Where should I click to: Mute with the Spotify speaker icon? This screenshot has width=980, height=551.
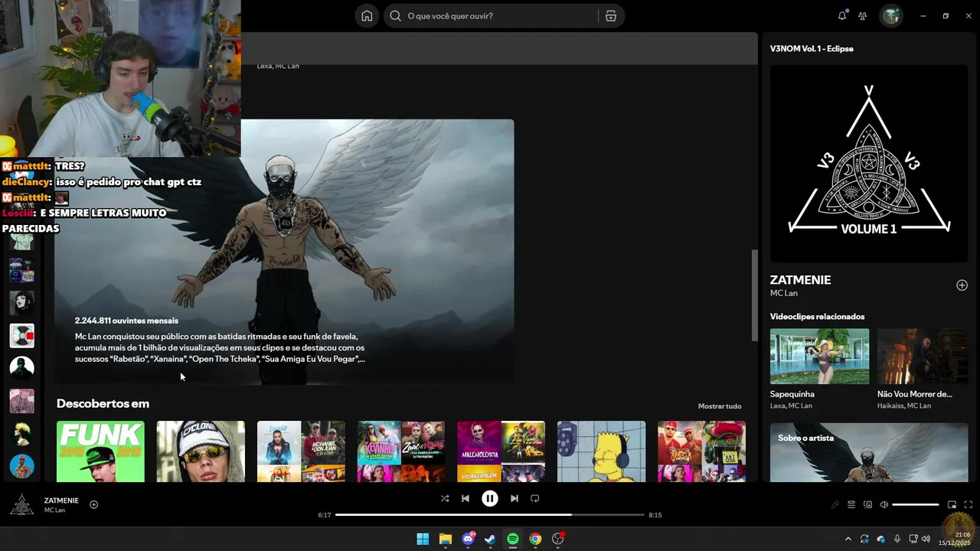click(x=884, y=504)
